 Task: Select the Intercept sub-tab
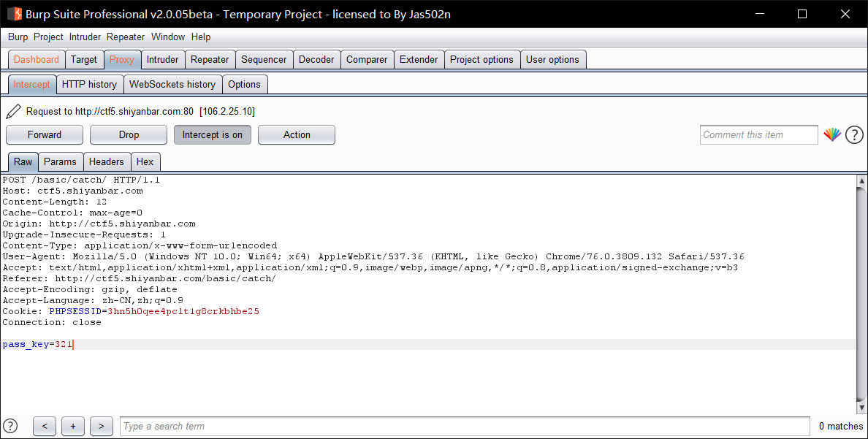[x=31, y=84]
